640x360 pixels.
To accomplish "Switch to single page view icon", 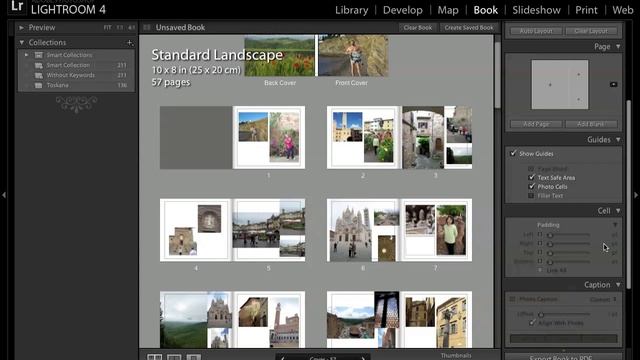I will (193, 357).
